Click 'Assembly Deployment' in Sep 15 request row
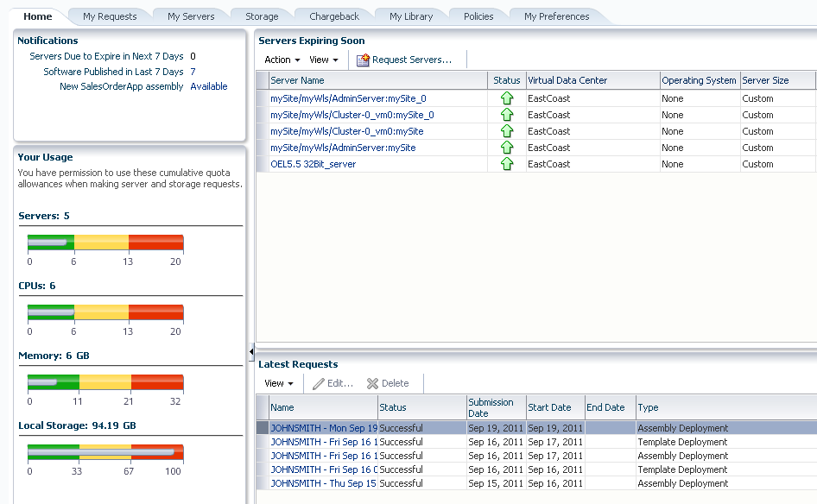 click(x=682, y=483)
